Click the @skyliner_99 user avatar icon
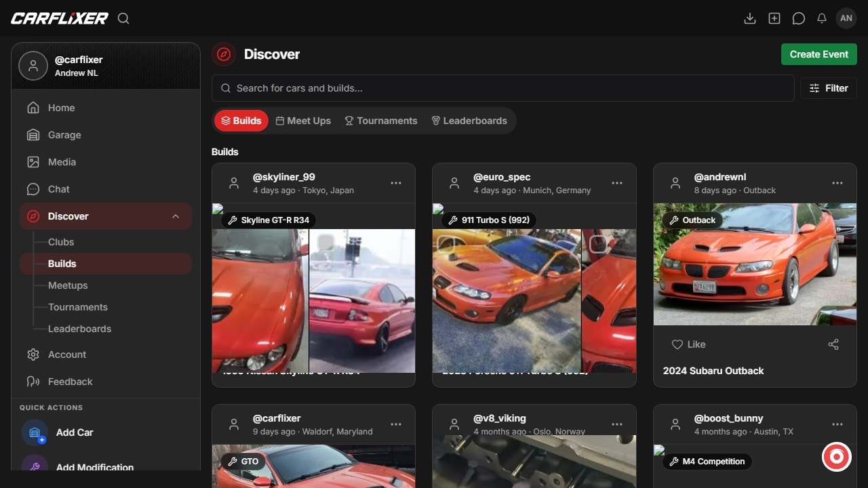Screen dimensions: 868x488 point(234,183)
